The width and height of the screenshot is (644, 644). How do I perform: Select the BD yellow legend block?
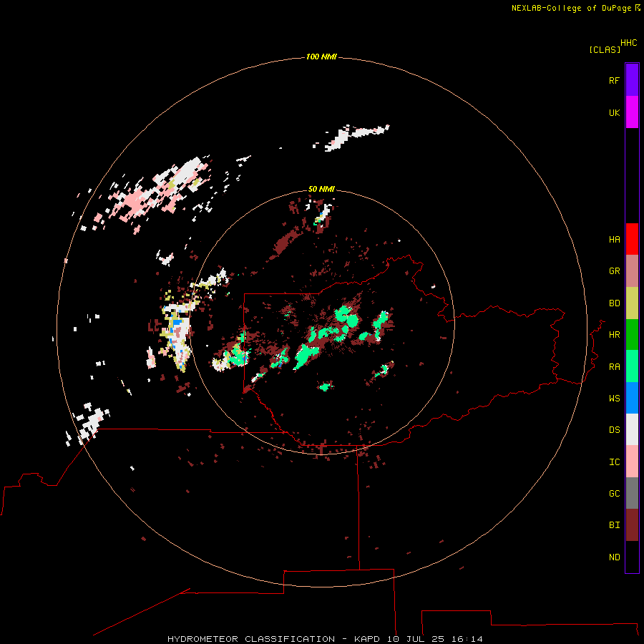[632, 303]
